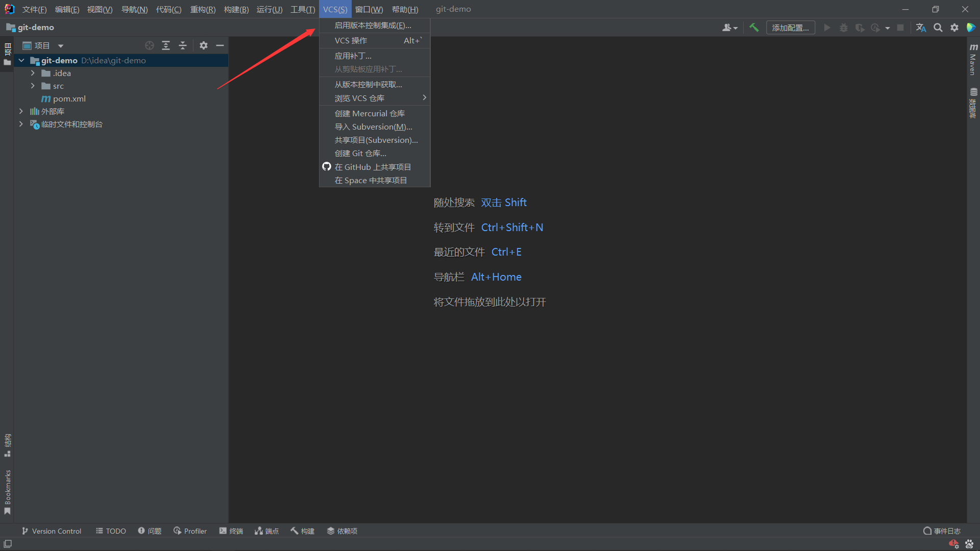
Task: Choose 创建 Git 仓库 menu entry
Action: [375, 153]
